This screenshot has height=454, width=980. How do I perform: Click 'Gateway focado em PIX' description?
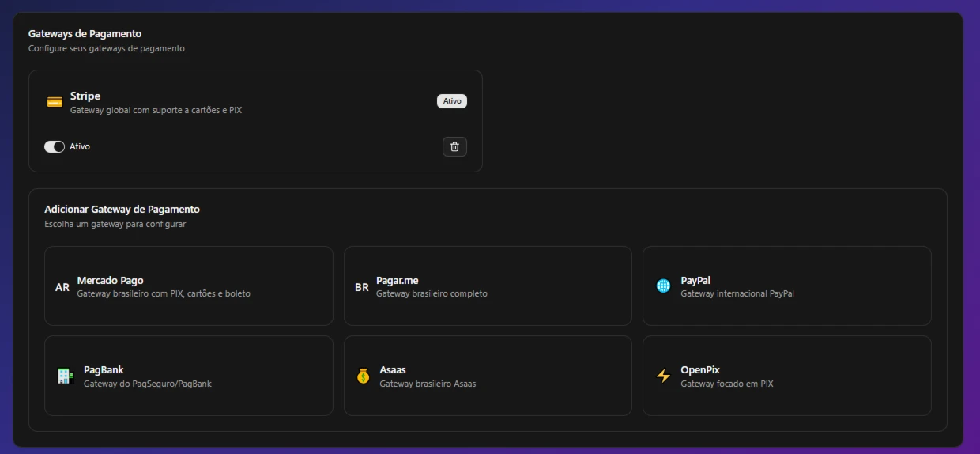(727, 384)
